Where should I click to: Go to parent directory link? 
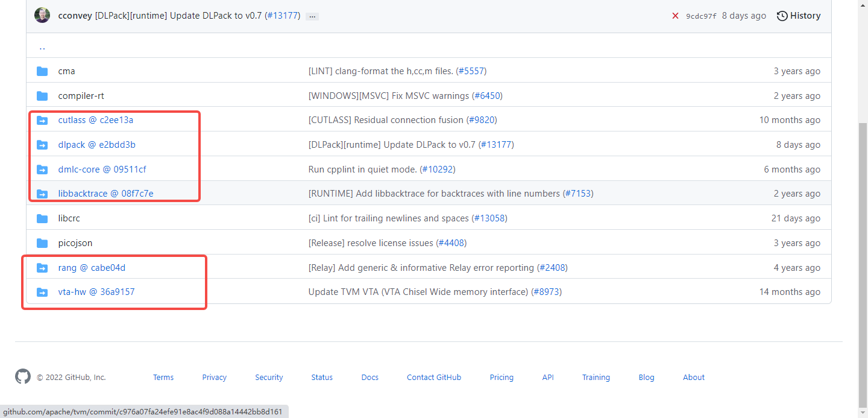coord(42,47)
